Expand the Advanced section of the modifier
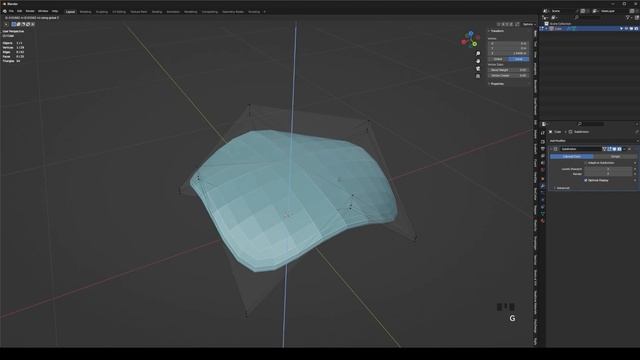 (562, 188)
